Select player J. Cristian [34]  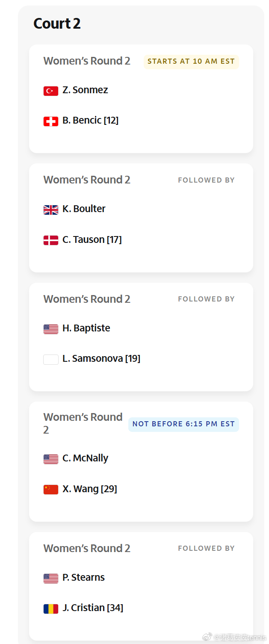[93, 608]
